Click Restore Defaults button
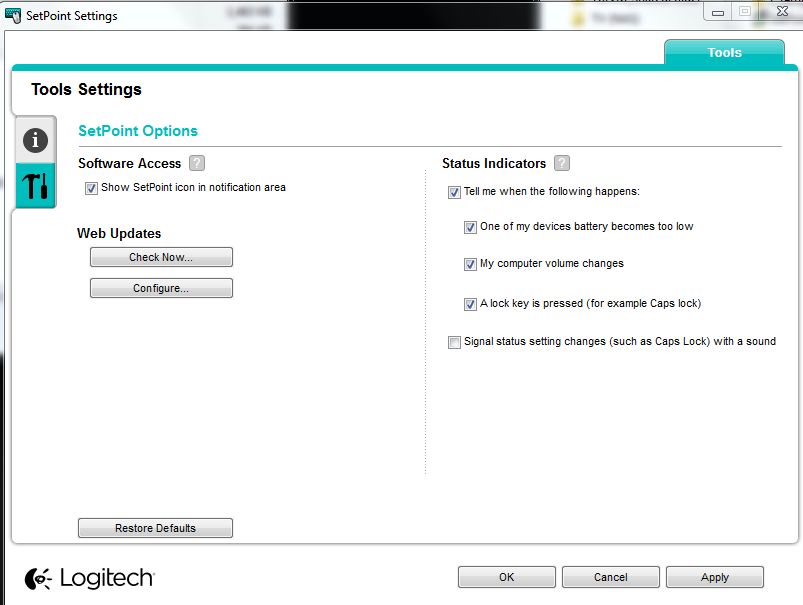 pyautogui.click(x=155, y=528)
